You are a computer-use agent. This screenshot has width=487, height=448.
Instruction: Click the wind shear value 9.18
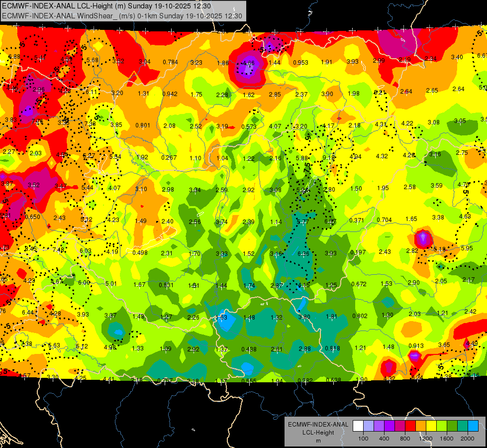[329, 158]
